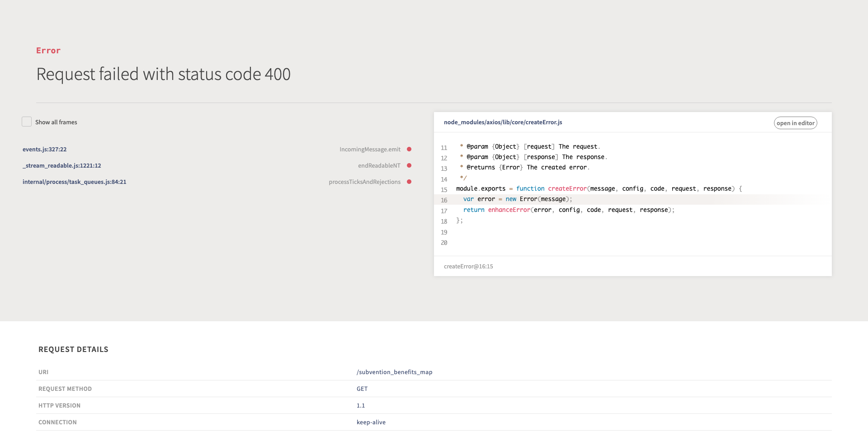Image resolution: width=868 pixels, height=441 pixels.
Task: Enable the Show all frames checkbox
Action: pyautogui.click(x=27, y=122)
